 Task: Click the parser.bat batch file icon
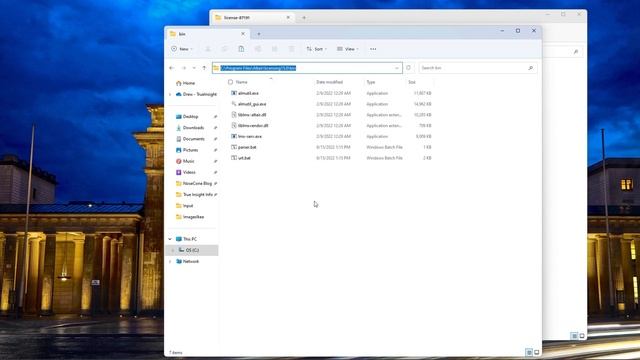pyautogui.click(x=234, y=147)
